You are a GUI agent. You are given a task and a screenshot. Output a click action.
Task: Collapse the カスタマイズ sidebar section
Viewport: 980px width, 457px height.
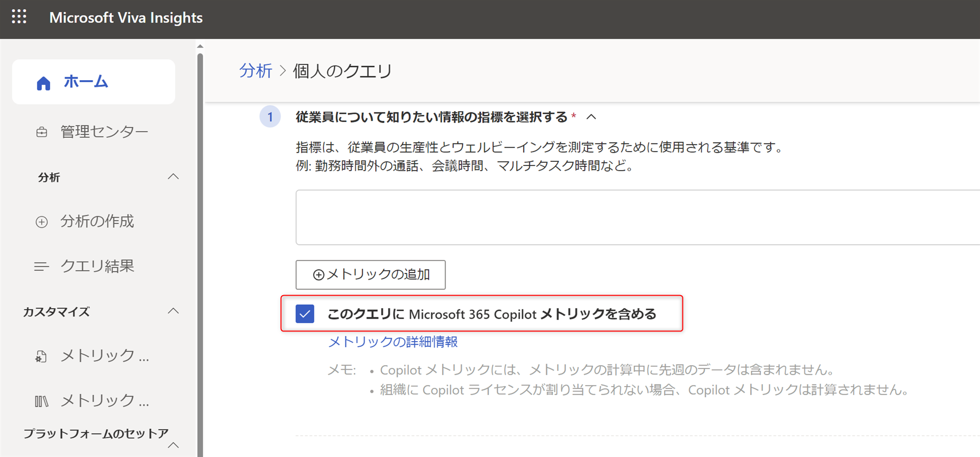[x=174, y=311]
